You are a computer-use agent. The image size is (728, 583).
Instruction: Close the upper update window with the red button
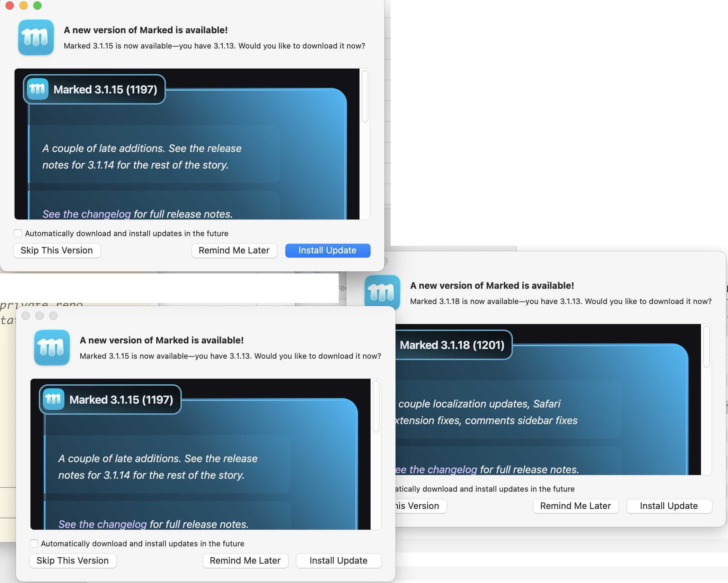click(x=10, y=5)
